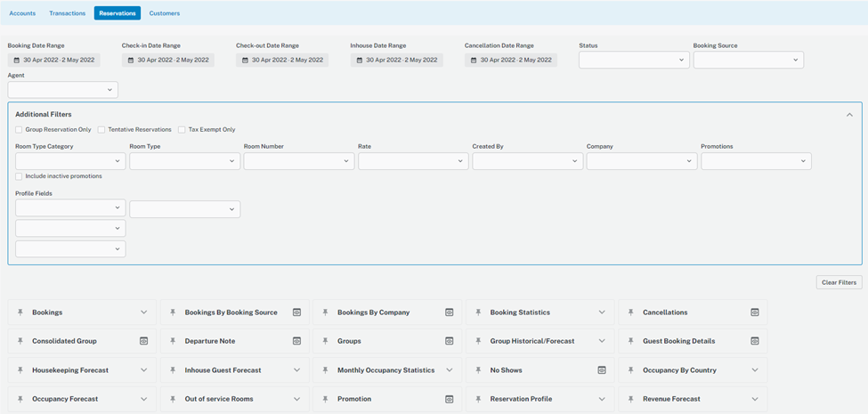Viewport: 868px width, 414px height.
Task: Pin the Booking Statistics report
Action: point(478,313)
